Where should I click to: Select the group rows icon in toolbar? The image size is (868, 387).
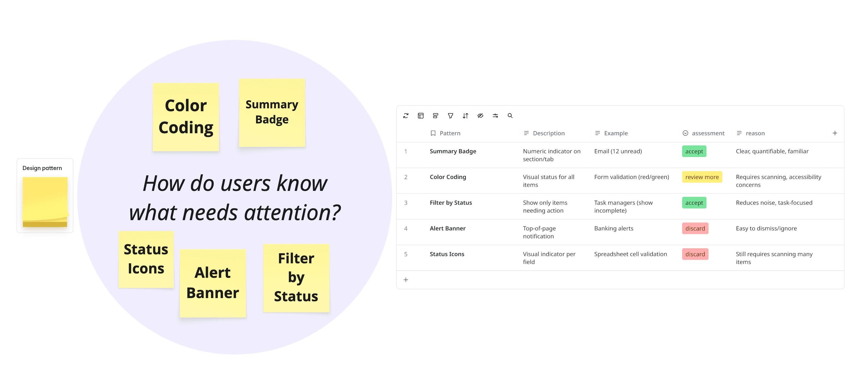435,116
